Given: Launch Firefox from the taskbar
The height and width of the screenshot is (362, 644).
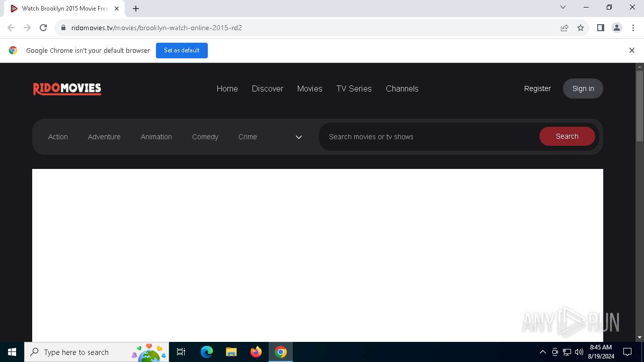Looking at the screenshot, I should coord(256,352).
